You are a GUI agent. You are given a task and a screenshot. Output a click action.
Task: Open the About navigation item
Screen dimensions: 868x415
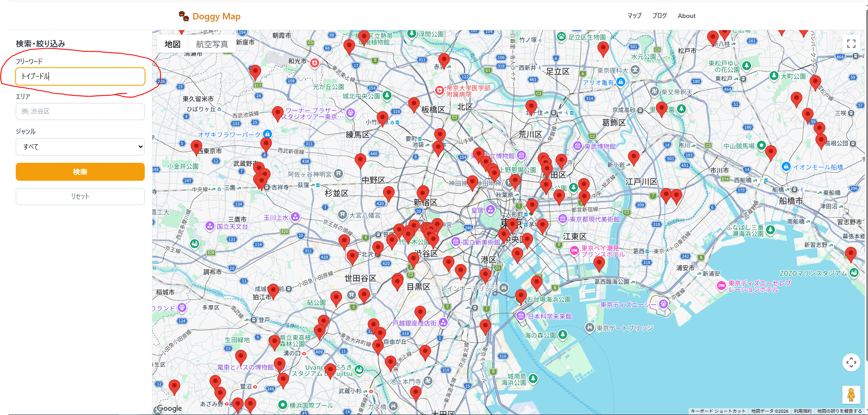coord(686,16)
